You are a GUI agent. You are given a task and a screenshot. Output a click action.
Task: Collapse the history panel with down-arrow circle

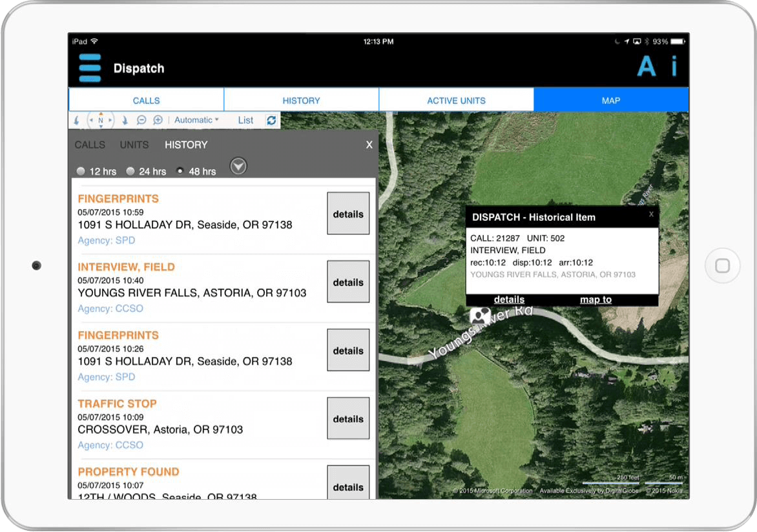239,167
